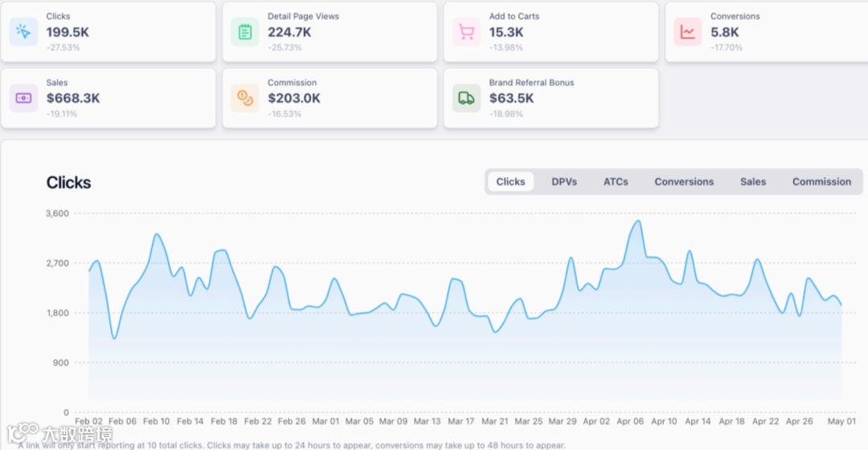Click the Detail Page Views document icon
Image resolution: width=868 pixels, height=450 pixels.
244,31
